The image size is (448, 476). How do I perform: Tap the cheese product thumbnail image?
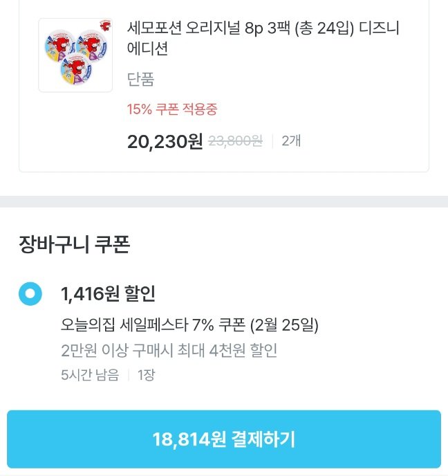(75, 55)
